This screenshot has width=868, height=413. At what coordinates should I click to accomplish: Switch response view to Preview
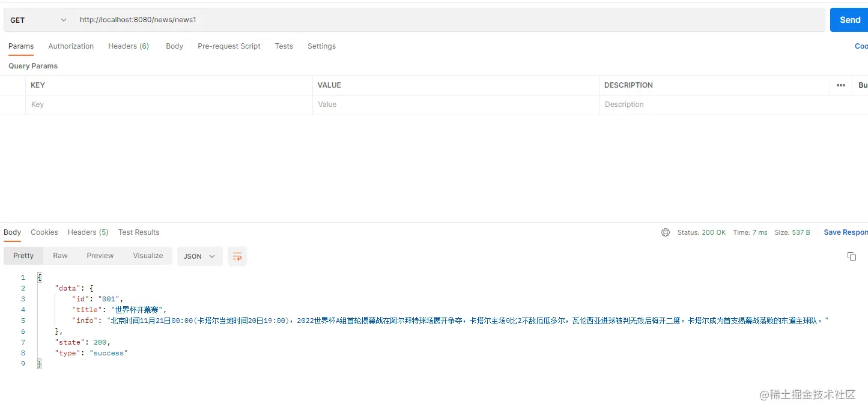100,256
